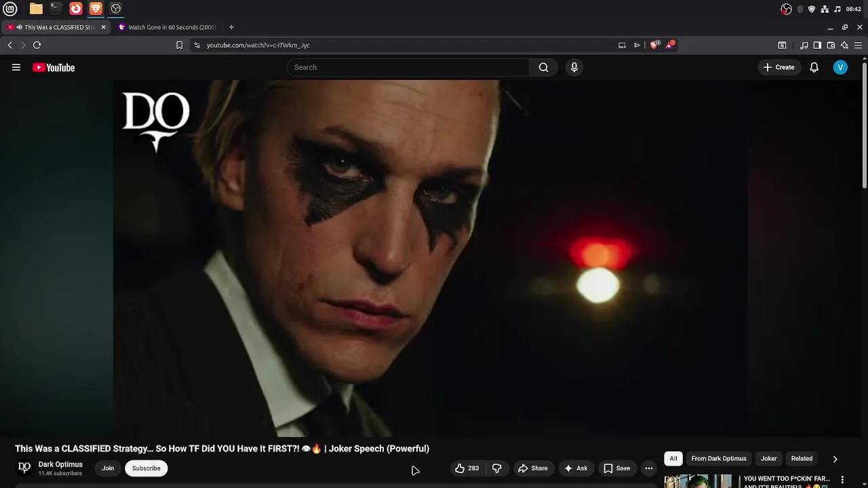Join the Dark Optimus channel
Viewport: 868px width, 488px height.
[108, 468]
